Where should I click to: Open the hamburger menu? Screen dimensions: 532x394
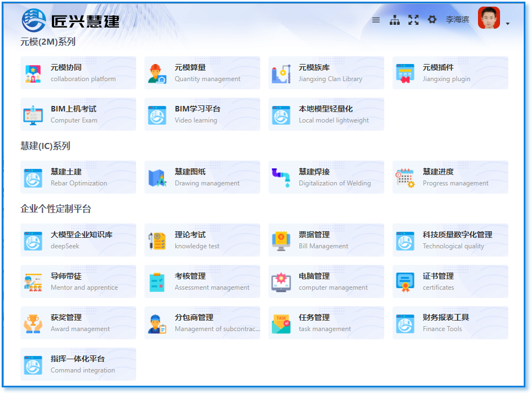click(x=376, y=19)
